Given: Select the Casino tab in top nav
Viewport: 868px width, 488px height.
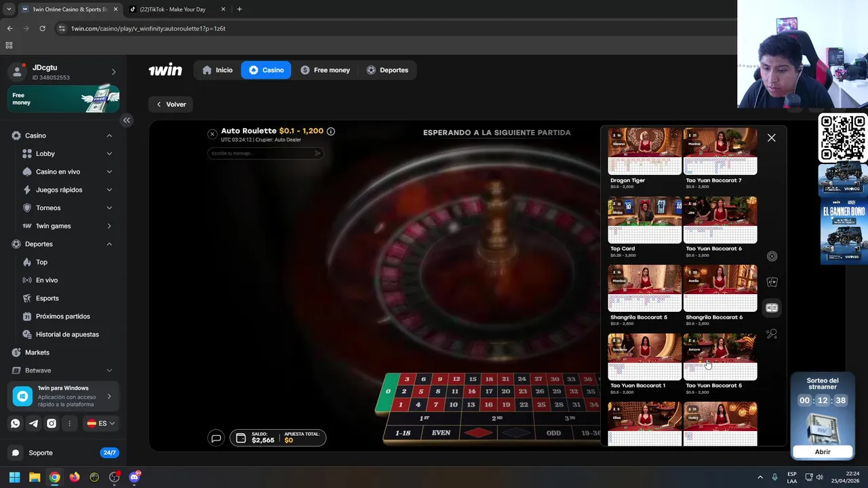Looking at the screenshot, I should click(x=266, y=70).
